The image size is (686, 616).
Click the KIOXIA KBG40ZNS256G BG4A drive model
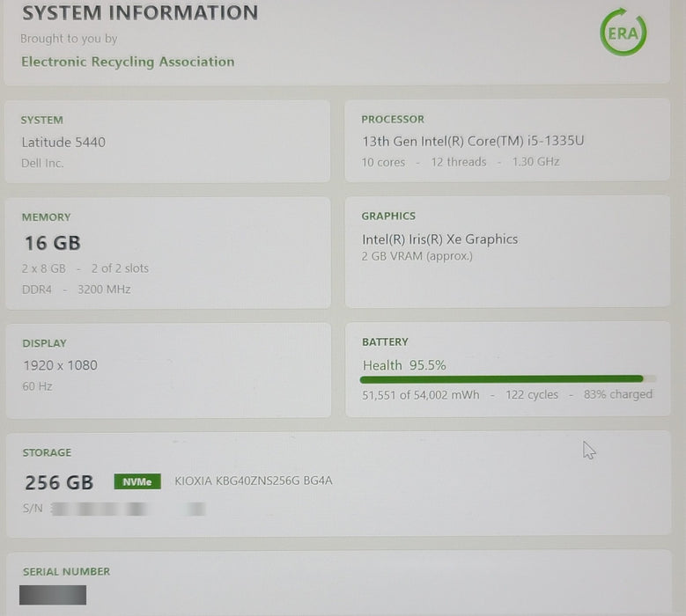click(x=254, y=480)
